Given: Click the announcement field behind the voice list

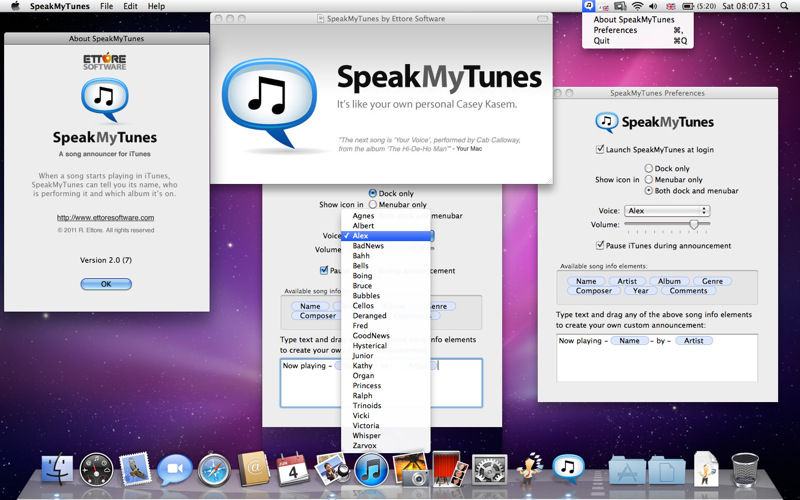Looking at the screenshot, I should coord(381,383).
